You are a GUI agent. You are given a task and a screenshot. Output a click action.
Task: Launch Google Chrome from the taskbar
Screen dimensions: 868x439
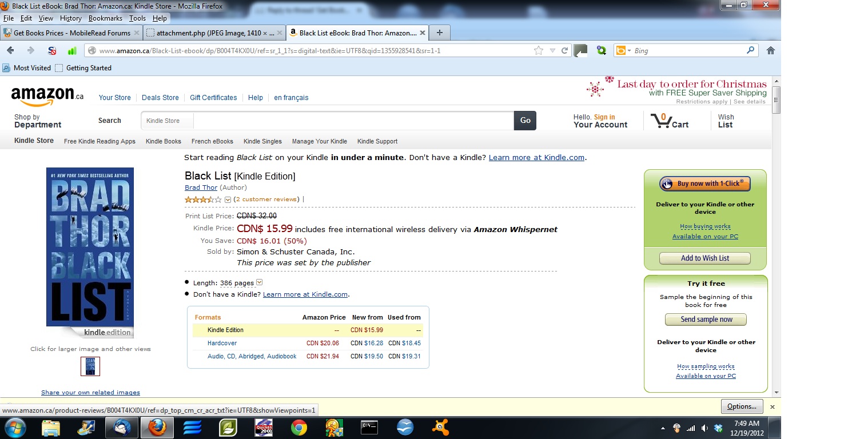tap(299, 428)
